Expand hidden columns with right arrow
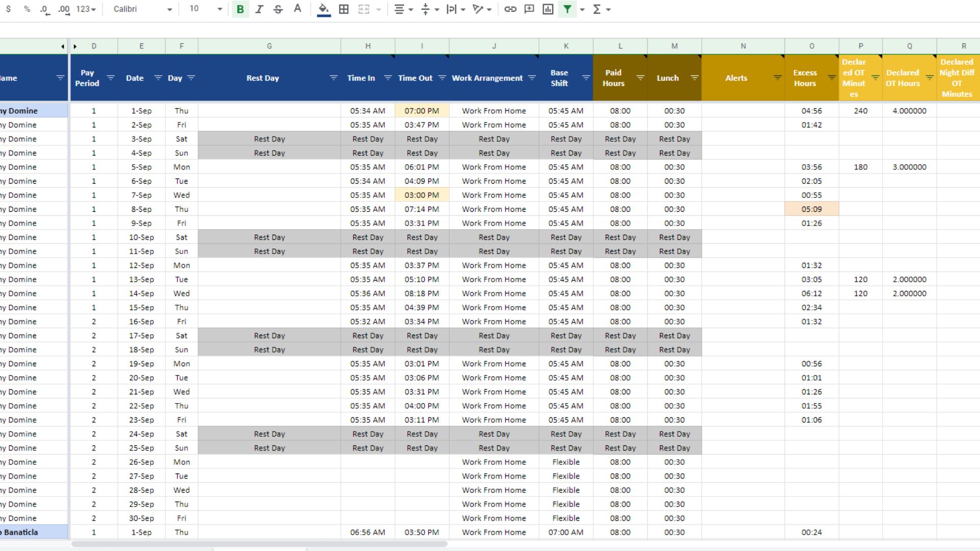Screen dimensions: 980x551 (75, 46)
